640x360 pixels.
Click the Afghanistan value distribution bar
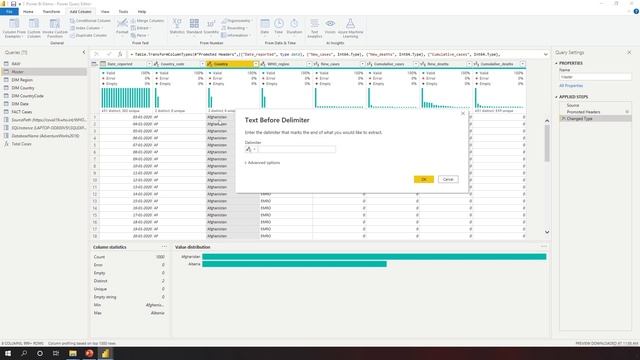374,257
